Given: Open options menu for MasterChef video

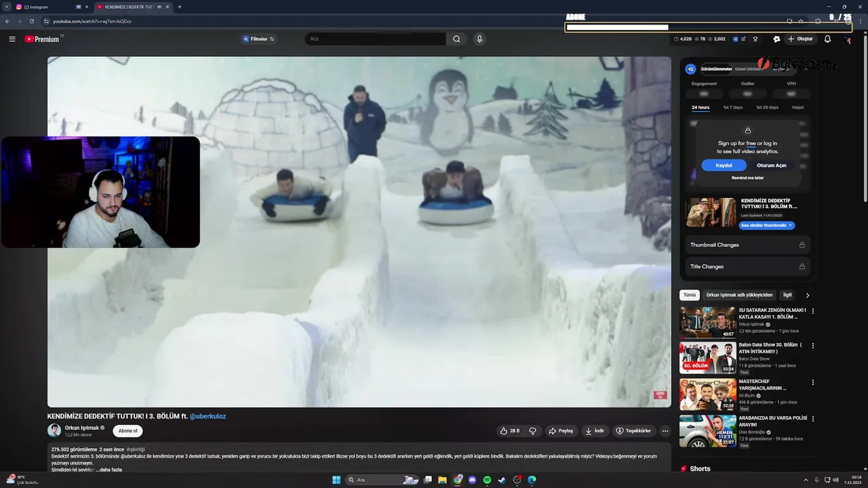Looking at the screenshot, I should (813, 382).
